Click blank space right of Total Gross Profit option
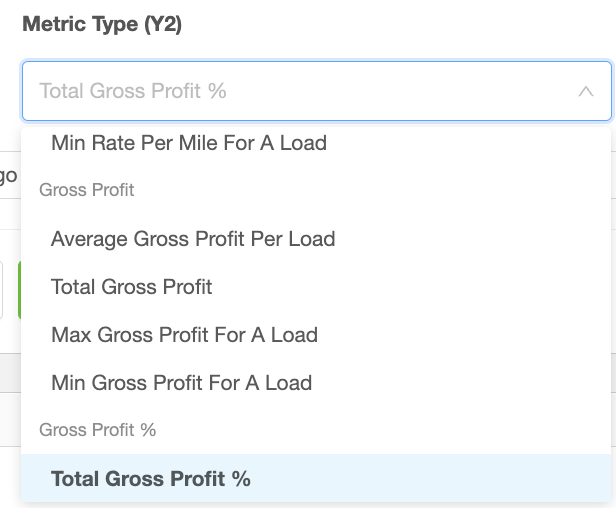 point(409,287)
